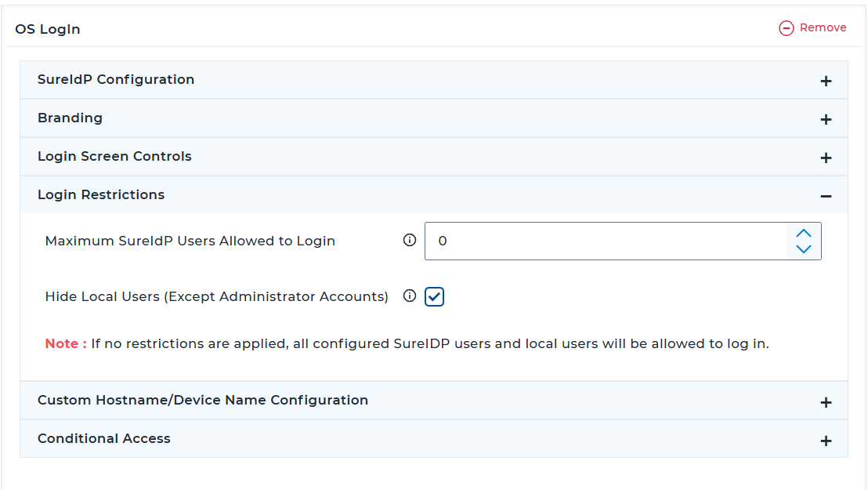Focus the Maximum SureIdP Users number field
Screen dimensions: 868x490
point(603,241)
